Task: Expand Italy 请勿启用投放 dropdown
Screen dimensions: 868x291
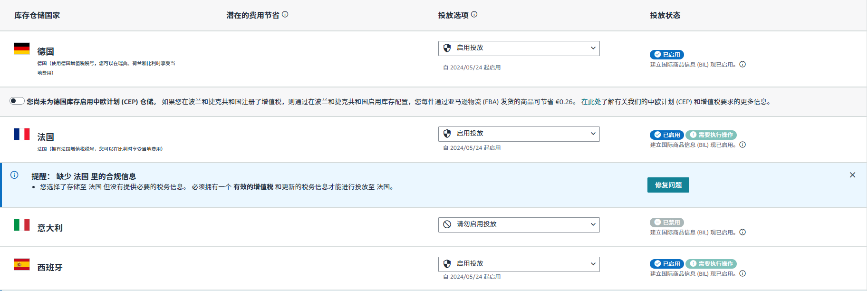Action: (519, 224)
